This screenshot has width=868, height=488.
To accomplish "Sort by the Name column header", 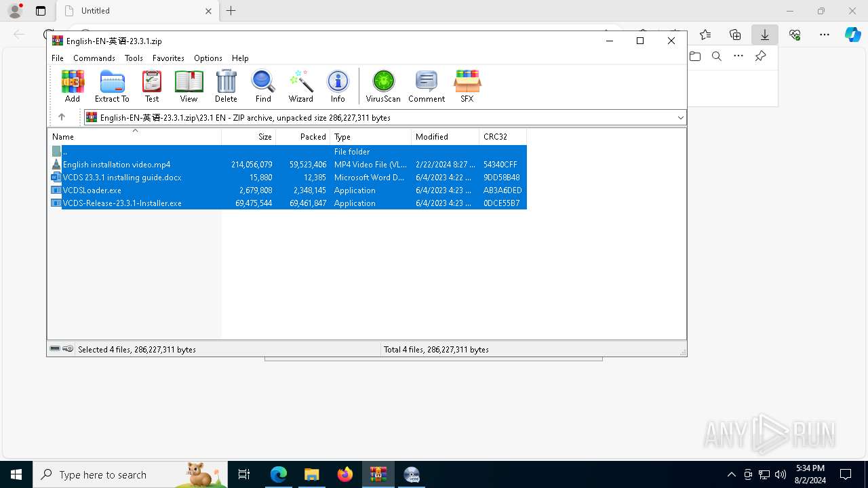I will [134, 136].
